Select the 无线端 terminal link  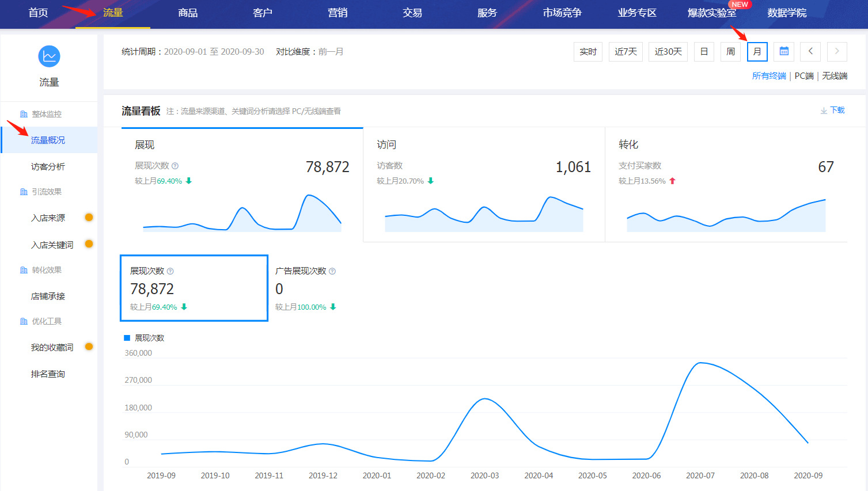(834, 76)
